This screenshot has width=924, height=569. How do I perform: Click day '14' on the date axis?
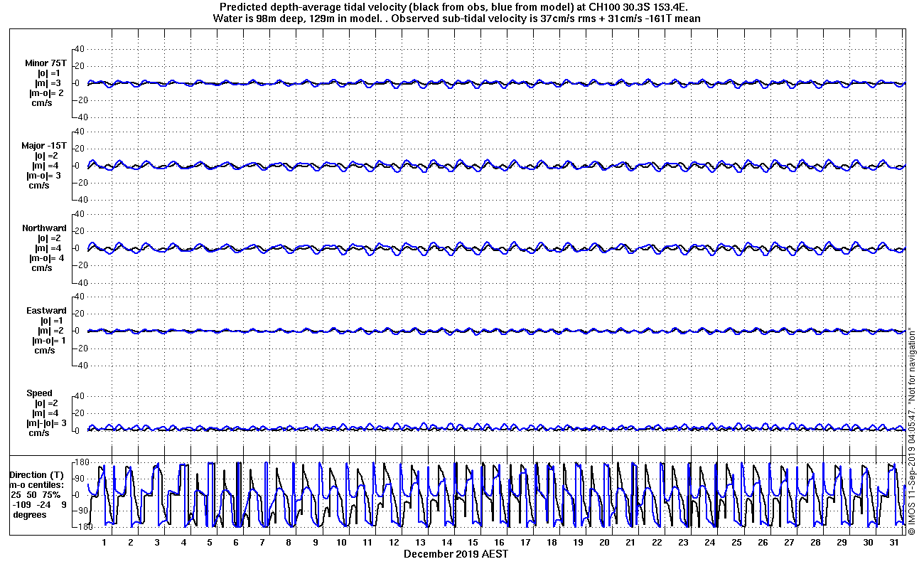446,543
